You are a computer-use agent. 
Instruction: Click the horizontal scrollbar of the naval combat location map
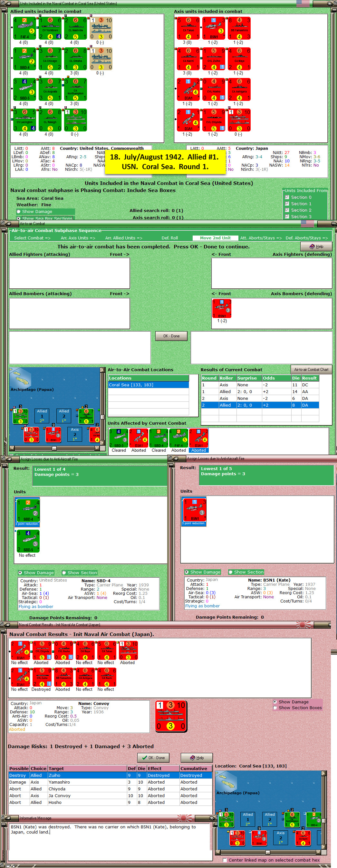(268, 852)
